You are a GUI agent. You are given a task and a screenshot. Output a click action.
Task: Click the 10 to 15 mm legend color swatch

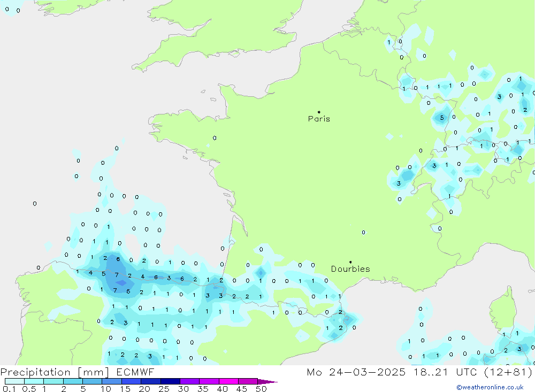pos(112,381)
